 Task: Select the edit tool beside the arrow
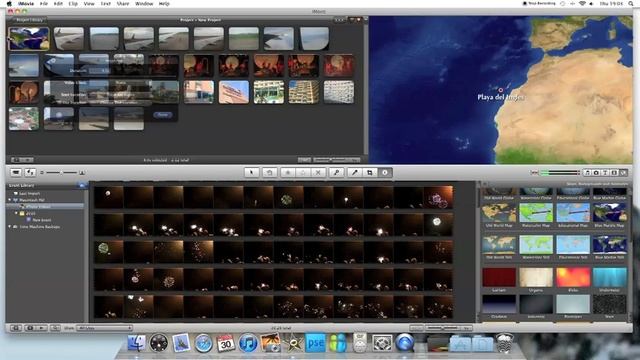pos(269,173)
